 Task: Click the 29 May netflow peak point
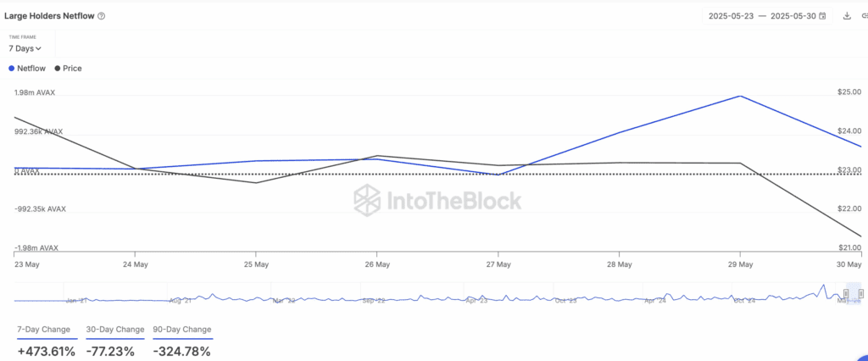point(741,96)
